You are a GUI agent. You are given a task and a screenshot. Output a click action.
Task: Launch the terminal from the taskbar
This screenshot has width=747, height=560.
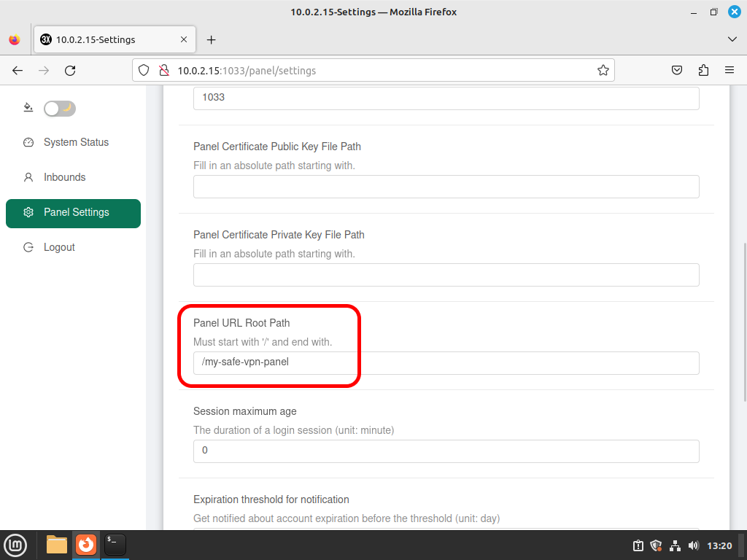115,545
